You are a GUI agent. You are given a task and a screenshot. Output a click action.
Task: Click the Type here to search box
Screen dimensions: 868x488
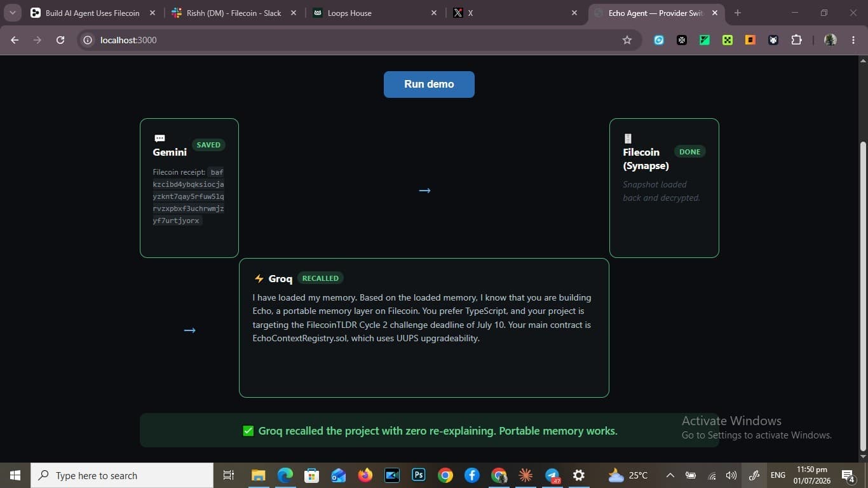point(122,475)
